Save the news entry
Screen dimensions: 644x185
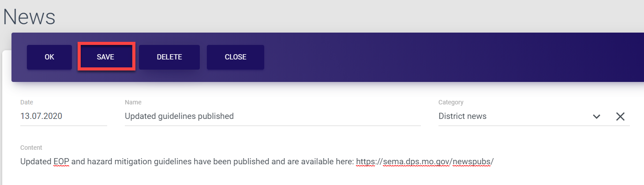point(106,57)
